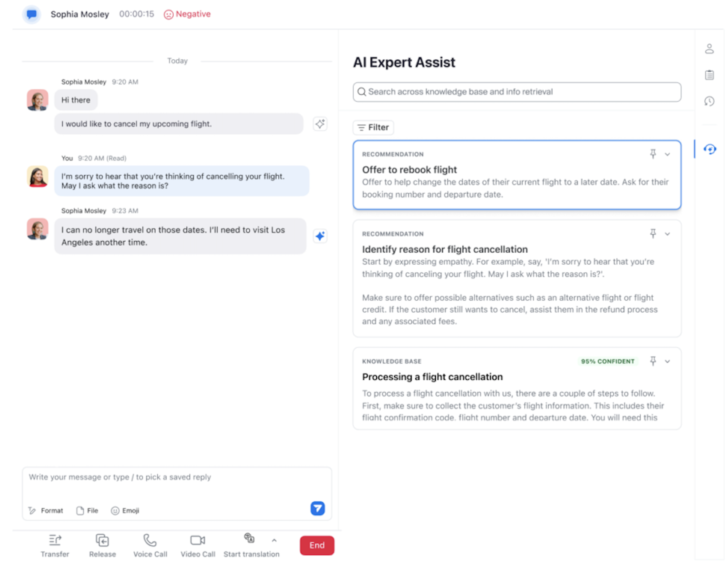Image resolution: width=728 pixels, height=565 pixels.
Task: Click the 95% CONFIDENT badge
Action: [608, 361]
